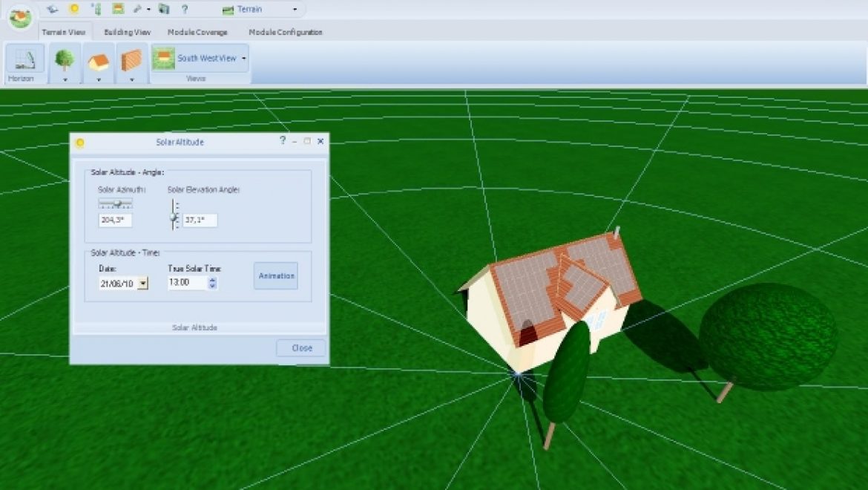Expand the arrow next to the wrench icon
868x490 pixels.
tap(148, 10)
